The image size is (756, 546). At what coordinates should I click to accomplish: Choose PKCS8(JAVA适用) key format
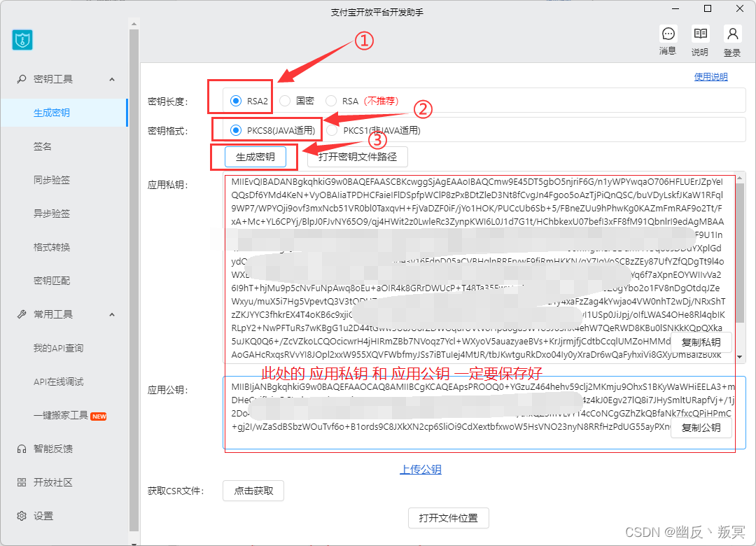236,130
